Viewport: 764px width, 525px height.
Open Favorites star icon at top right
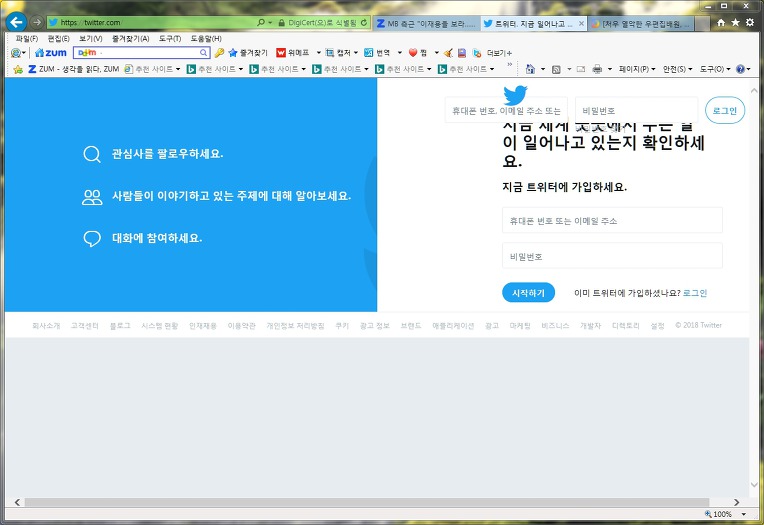735,22
